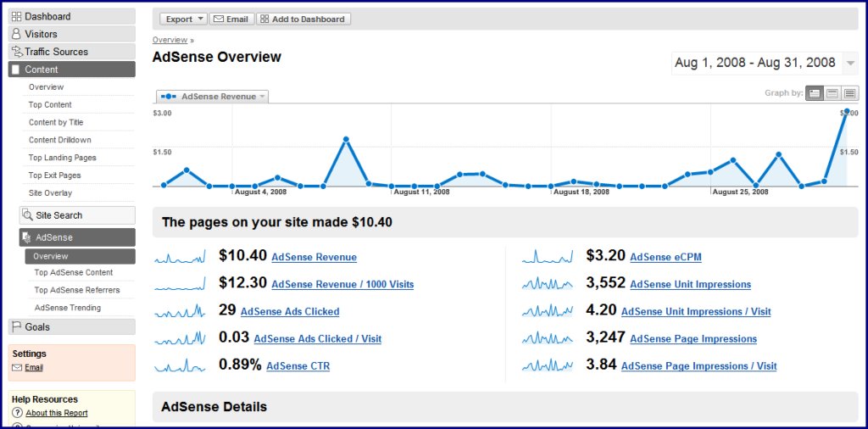Click the Email settings link

[x=34, y=368]
